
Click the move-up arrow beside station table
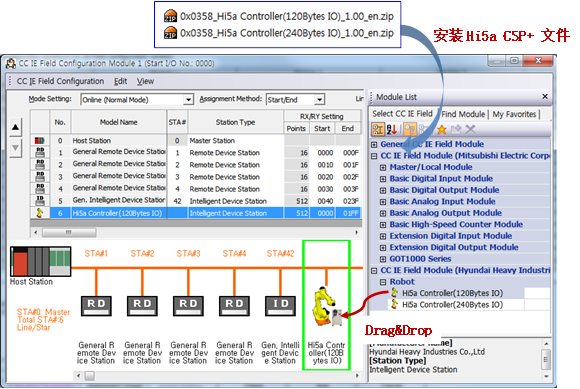click(x=15, y=128)
